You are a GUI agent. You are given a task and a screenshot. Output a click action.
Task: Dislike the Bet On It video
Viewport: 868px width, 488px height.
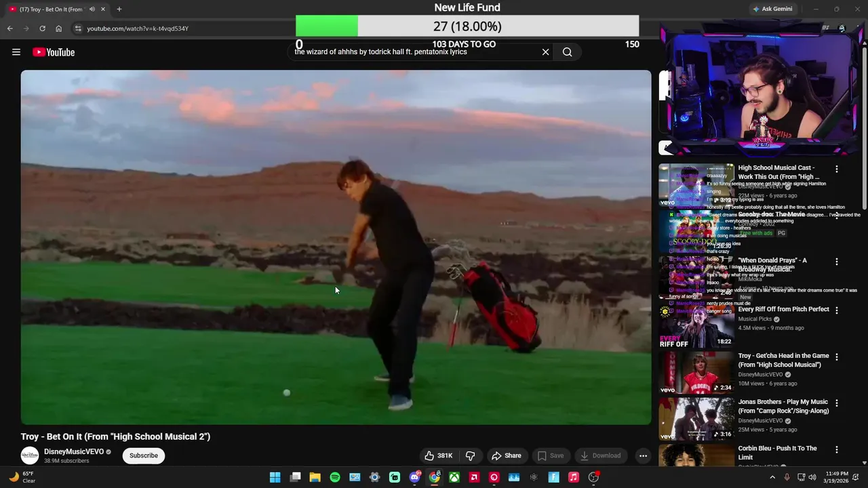pos(470,455)
